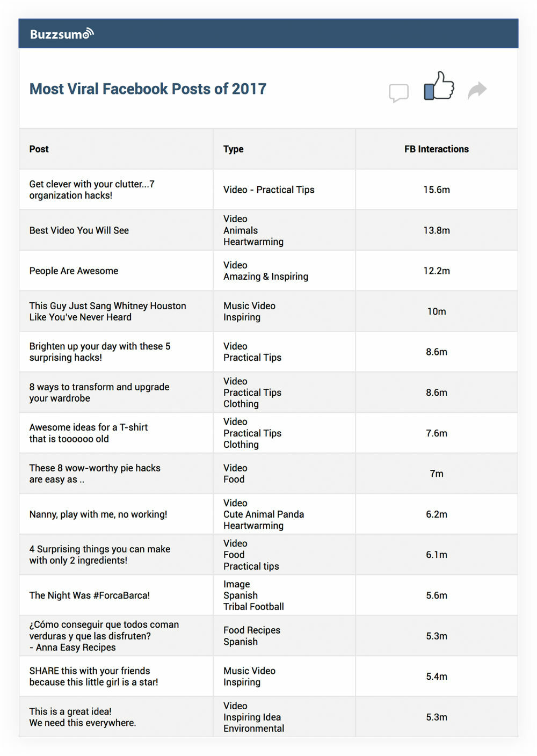This screenshot has height=756, width=537.
Task: Click the 15.6m interactions value
Action: pos(436,190)
